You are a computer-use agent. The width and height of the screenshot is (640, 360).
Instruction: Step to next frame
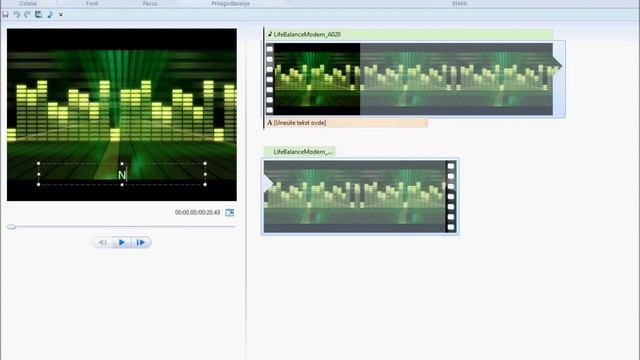click(141, 242)
